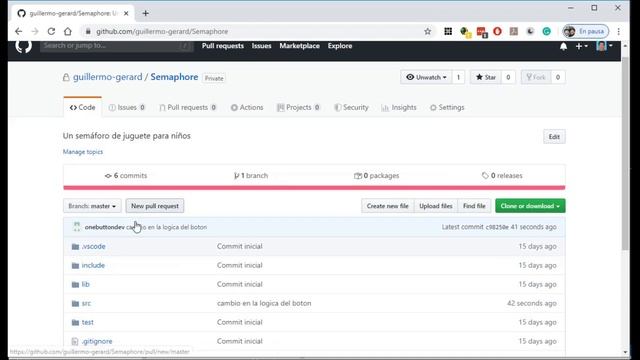Open the apps grid extension icon

(x=448, y=31)
